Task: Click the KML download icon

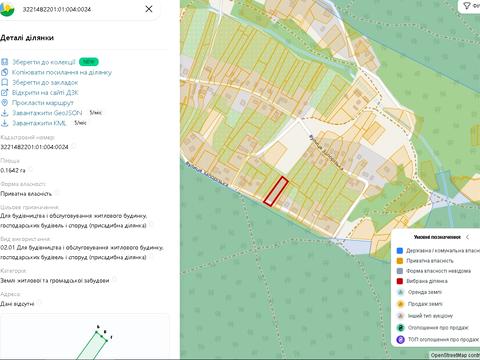Action: click(4, 123)
